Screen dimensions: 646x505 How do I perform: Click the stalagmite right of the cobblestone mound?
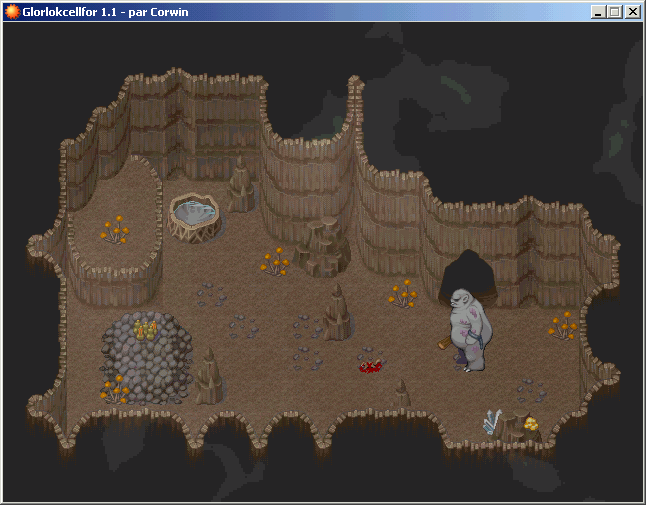(x=209, y=376)
